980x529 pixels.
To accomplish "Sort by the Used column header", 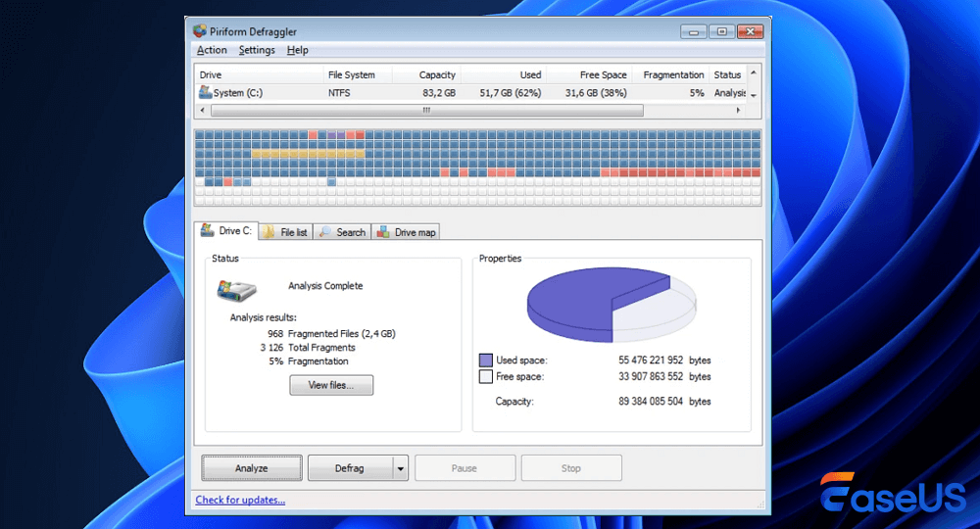I will (504, 75).
